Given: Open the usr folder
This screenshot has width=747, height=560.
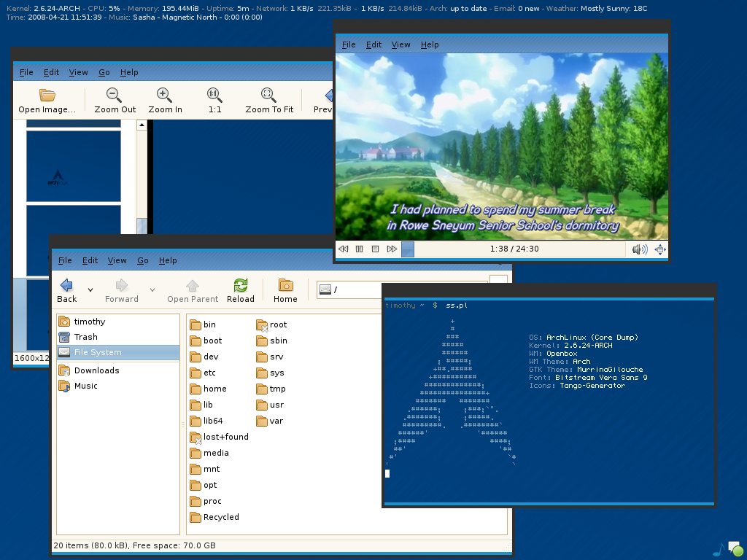Looking at the screenshot, I should [x=270, y=405].
